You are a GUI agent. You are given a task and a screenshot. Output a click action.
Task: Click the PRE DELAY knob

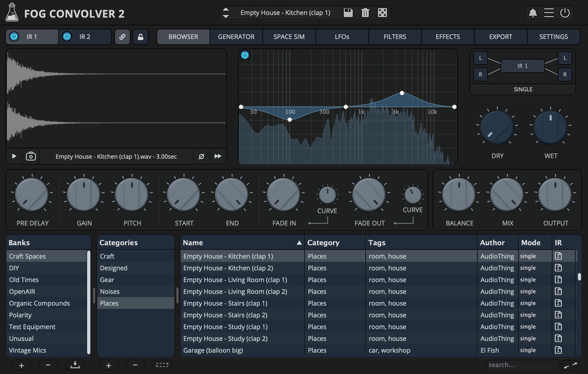coord(32,195)
